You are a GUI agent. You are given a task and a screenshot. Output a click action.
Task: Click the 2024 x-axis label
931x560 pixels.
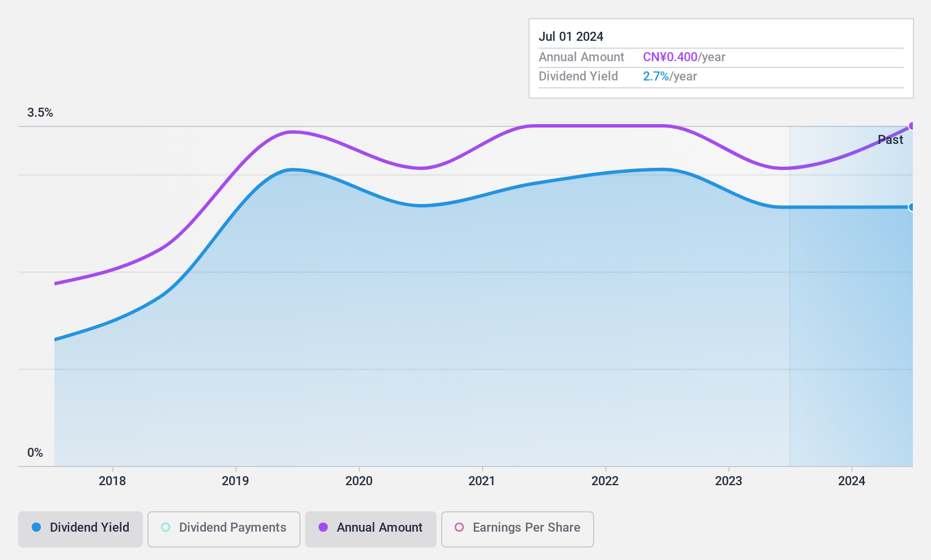pos(852,481)
